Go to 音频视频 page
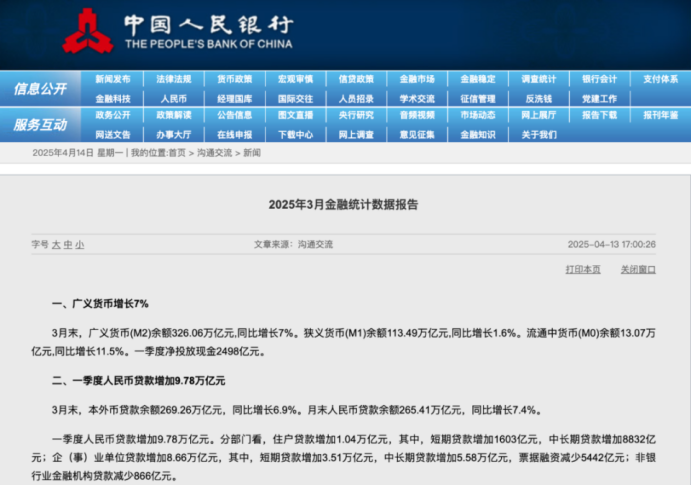692x485 pixels. [x=417, y=115]
